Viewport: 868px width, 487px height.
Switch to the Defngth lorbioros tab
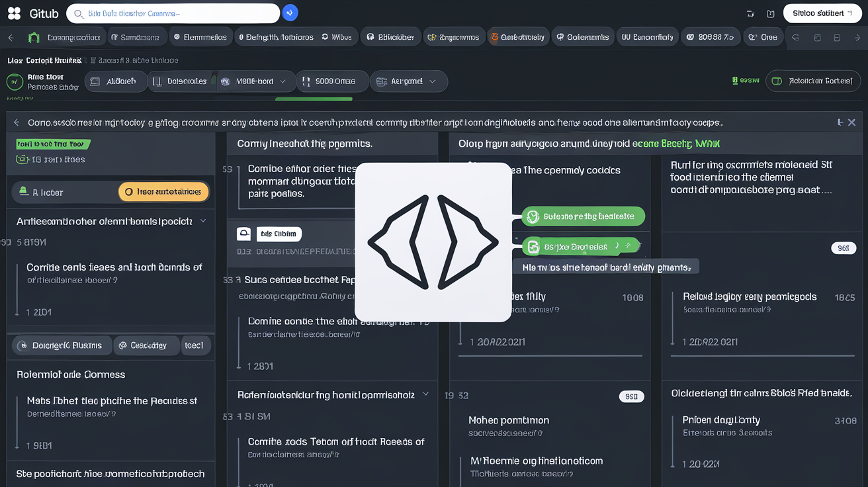[x=276, y=38]
